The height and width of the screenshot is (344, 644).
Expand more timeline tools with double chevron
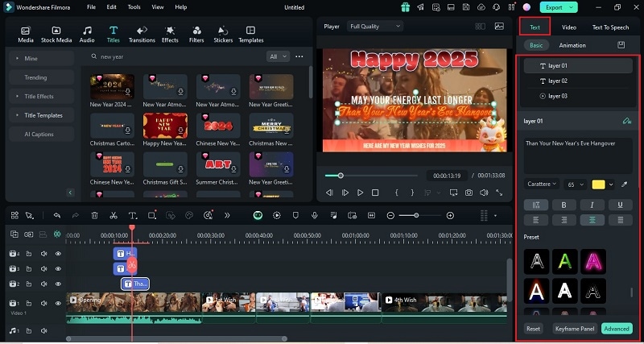[227, 215]
